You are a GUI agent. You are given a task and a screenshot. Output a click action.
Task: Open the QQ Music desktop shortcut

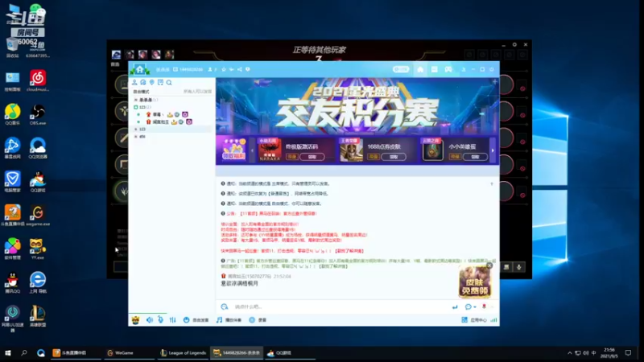(x=12, y=114)
